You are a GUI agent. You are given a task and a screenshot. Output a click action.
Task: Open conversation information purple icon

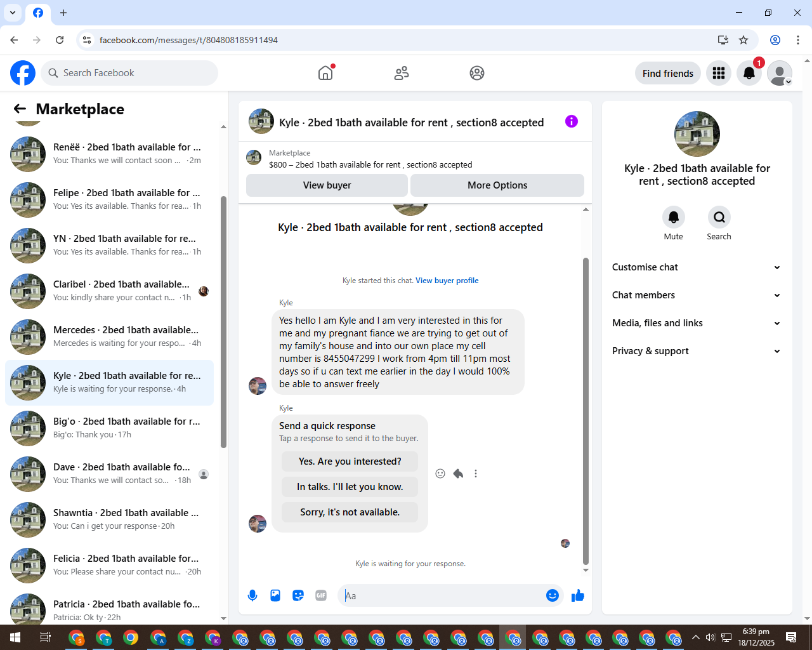tap(572, 121)
